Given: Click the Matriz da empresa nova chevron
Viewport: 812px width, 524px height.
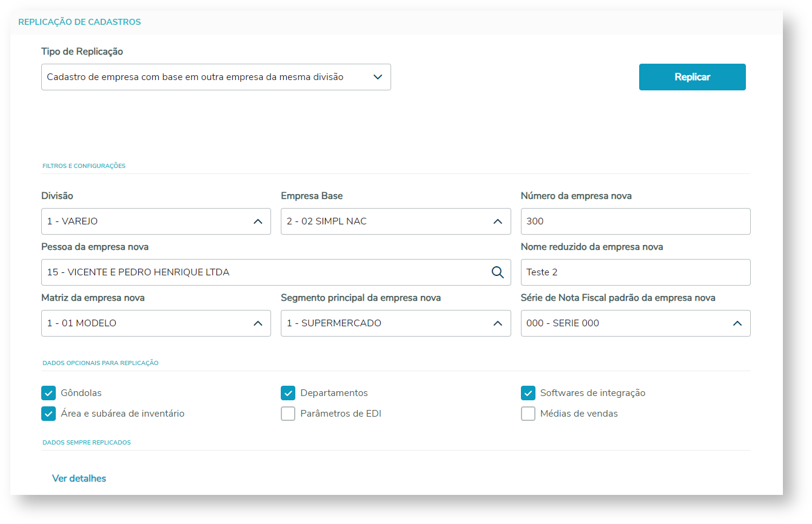Looking at the screenshot, I should tap(258, 323).
